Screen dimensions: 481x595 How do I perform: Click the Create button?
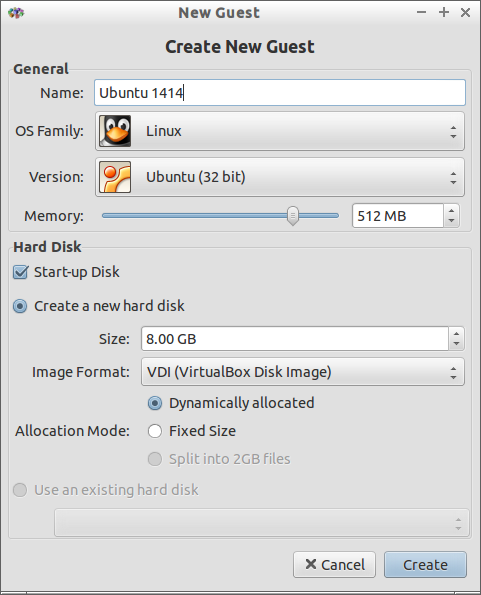pyautogui.click(x=425, y=565)
